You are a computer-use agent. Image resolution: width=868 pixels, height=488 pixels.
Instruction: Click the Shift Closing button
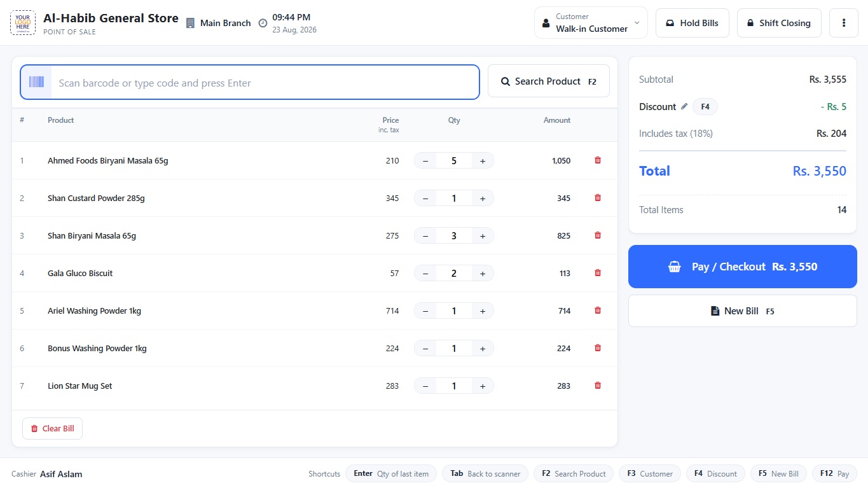779,23
